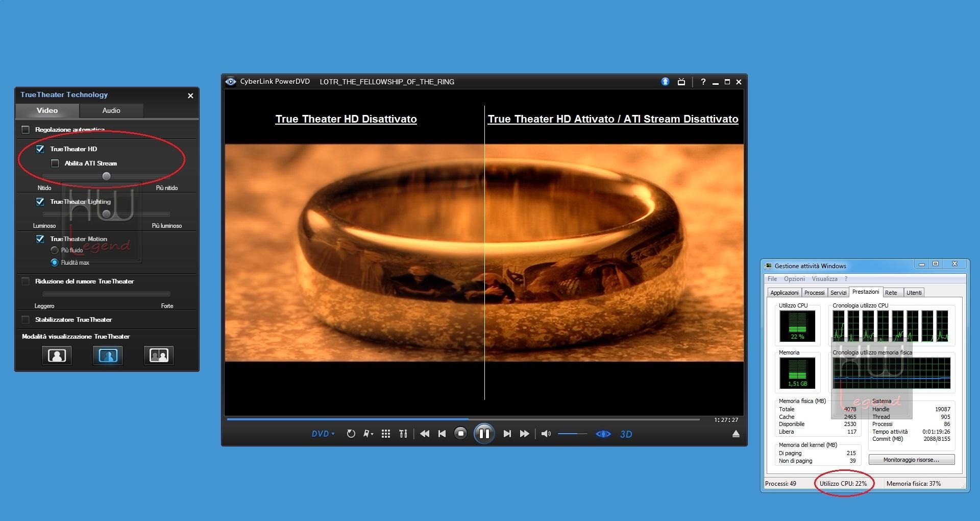Click the PowerDVD upgrade arrow icon
The height and width of the screenshot is (521, 980).
[x=665, y=82]
